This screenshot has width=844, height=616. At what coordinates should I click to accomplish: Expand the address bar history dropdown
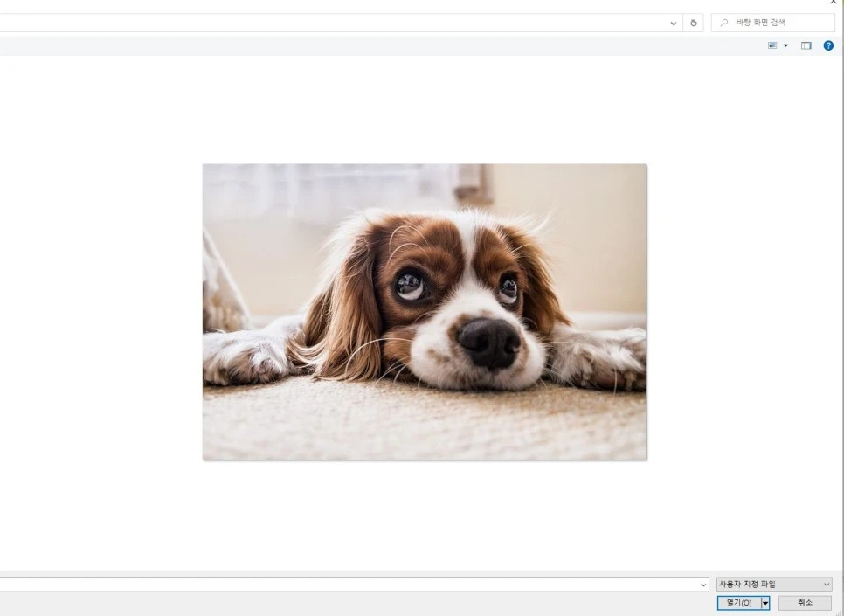pyautogui.click(x=673, y=23)
